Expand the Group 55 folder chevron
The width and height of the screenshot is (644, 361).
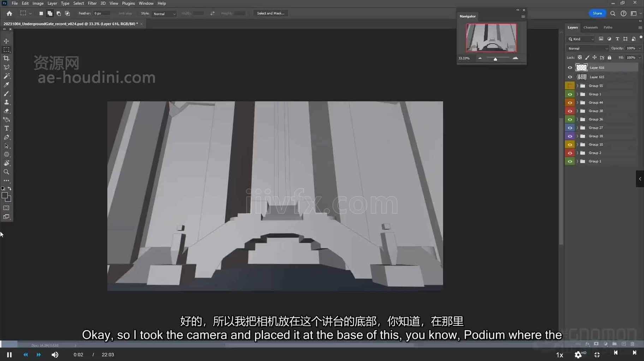point(578,86)
